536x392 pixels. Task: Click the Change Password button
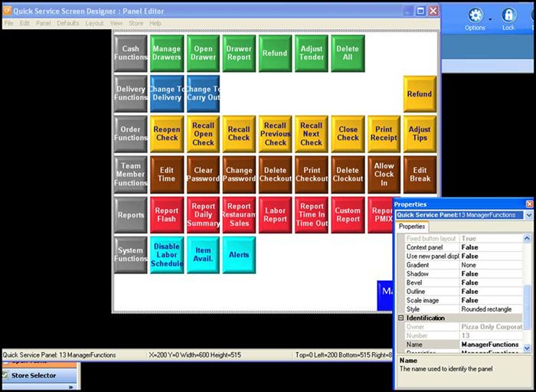click(x=239, y=175)
